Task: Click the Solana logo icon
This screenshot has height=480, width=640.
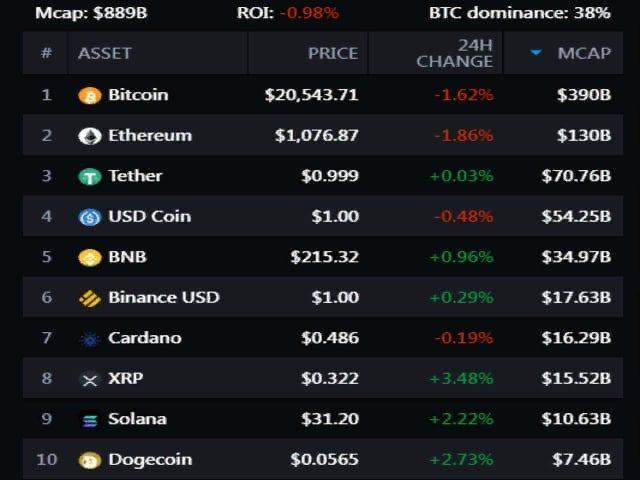Action: click(x=90, y=419)
